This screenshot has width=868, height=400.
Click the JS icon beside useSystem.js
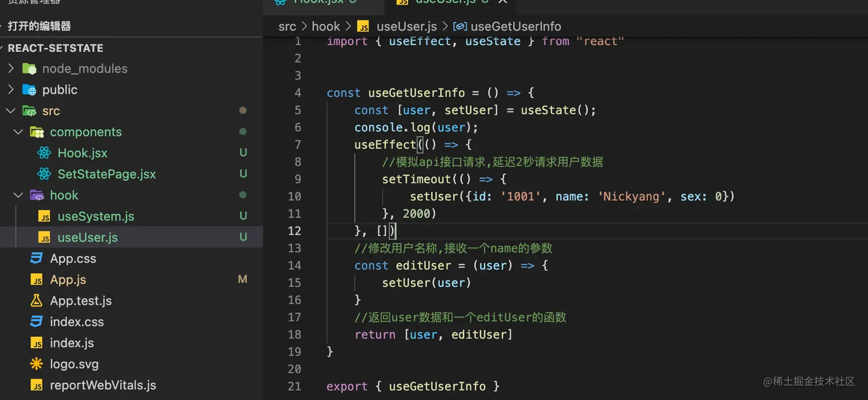pyautogui.click(x=44, y=216)
